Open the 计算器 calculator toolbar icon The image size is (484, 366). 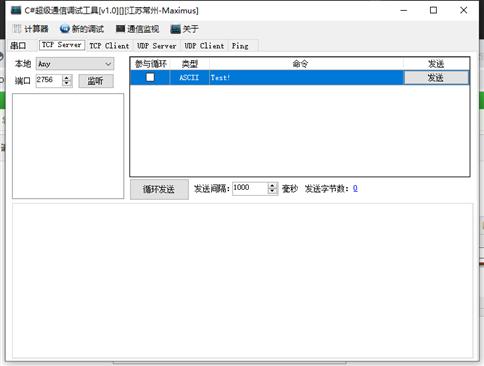pyautogui.click(x=17, y=29)
